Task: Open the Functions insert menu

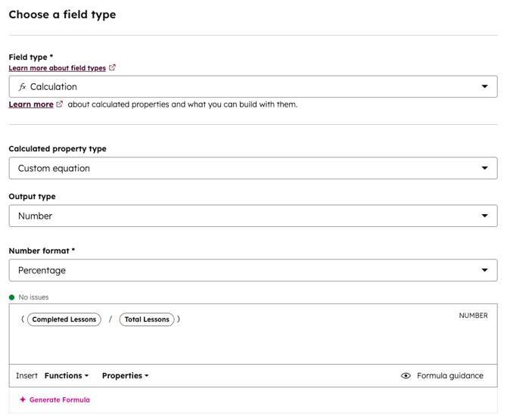Action: [67, 375]
